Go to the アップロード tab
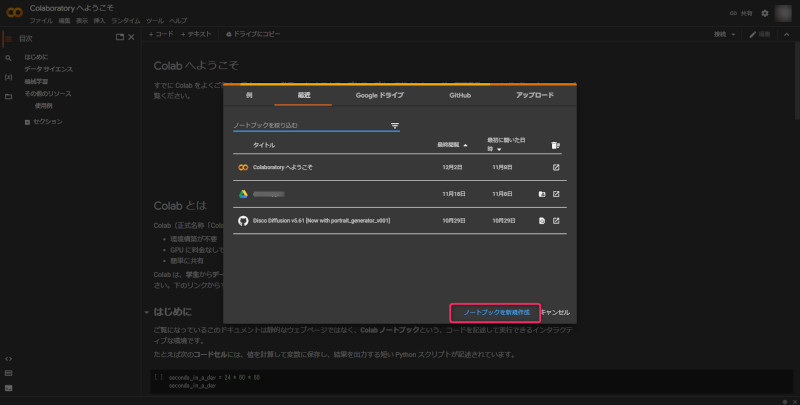800x405 pixels. pyautogui.click(x=535, y=95)
